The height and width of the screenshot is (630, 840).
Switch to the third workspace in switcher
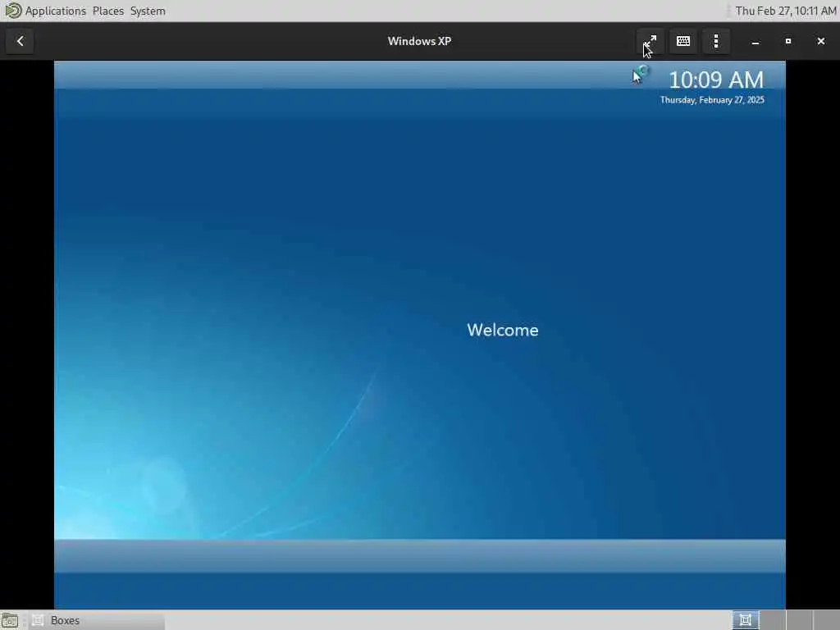coord(799,620)
